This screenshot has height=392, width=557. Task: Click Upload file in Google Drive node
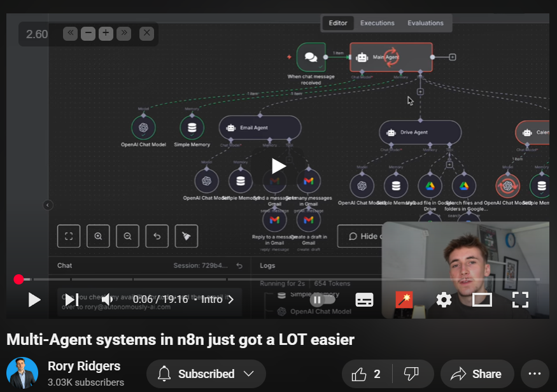coord(430,186)
